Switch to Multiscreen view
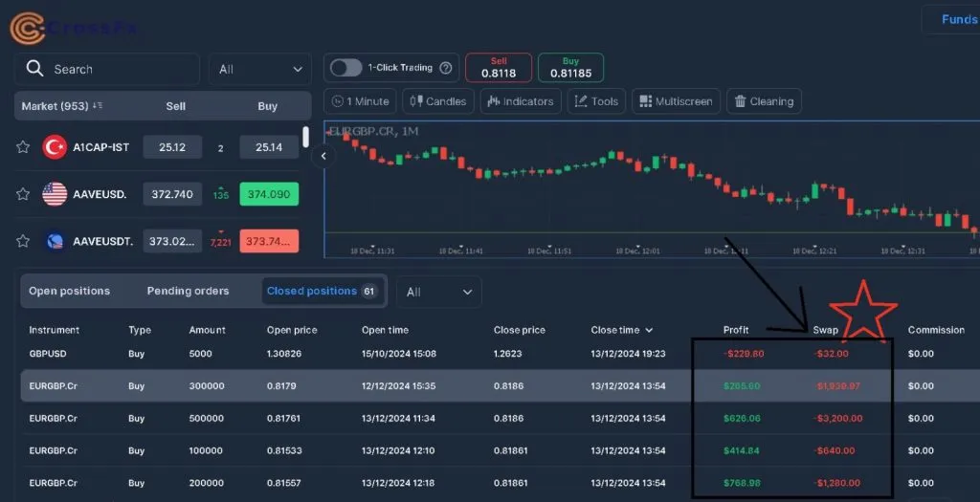Image resolution: width=980 pixels, height=502 pixels. point(677,101)
